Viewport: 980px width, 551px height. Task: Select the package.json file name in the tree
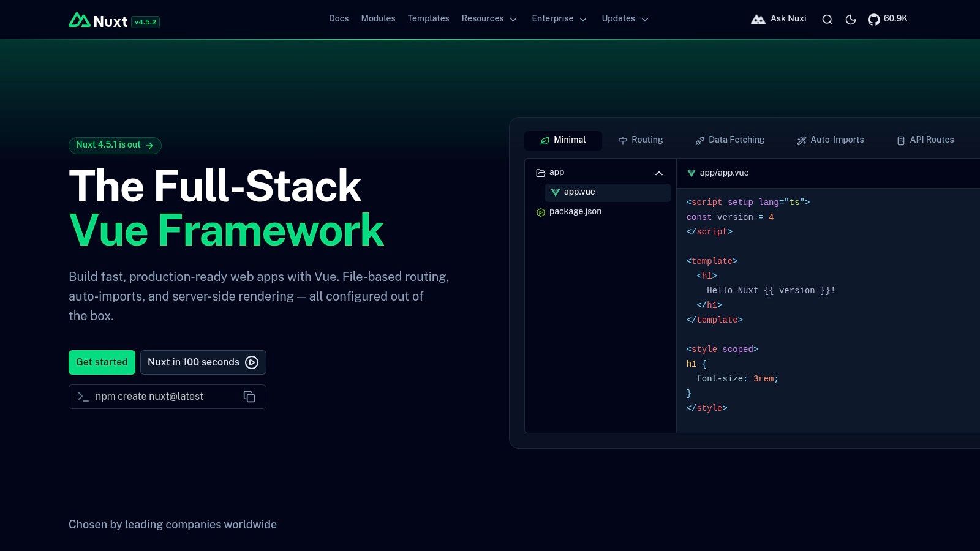coord(575,211)
